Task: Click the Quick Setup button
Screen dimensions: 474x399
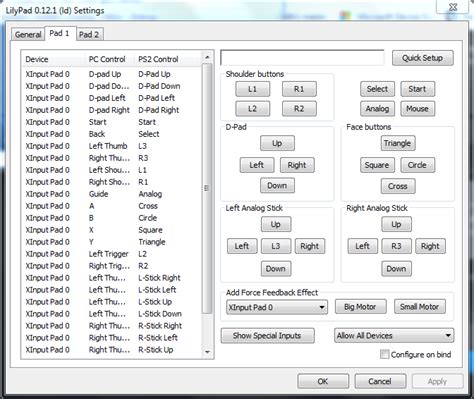Action: [x=422, y=58]
